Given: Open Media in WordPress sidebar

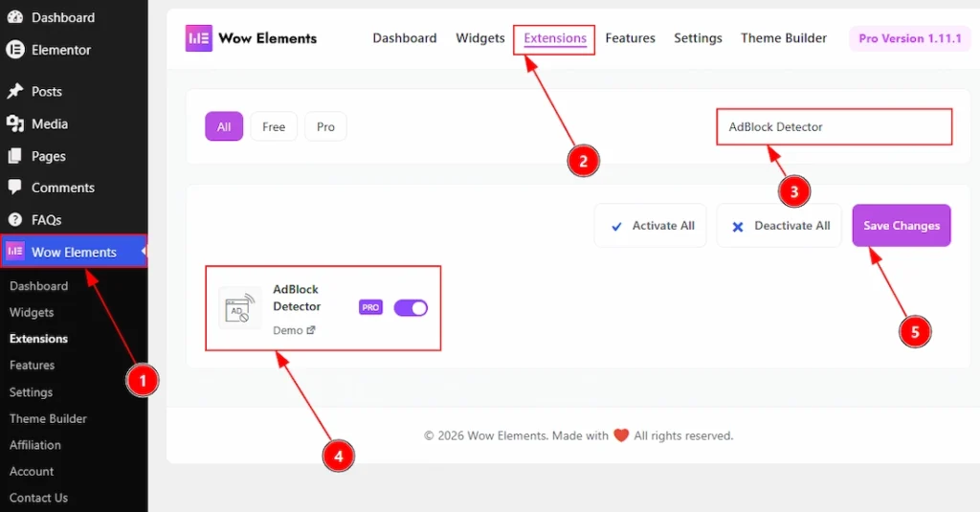Looking at the screenshot, I should pos(50,123).
